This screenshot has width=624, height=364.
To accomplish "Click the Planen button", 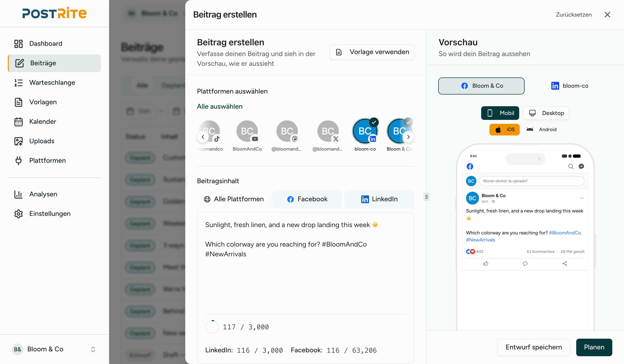I will point(594,347).
